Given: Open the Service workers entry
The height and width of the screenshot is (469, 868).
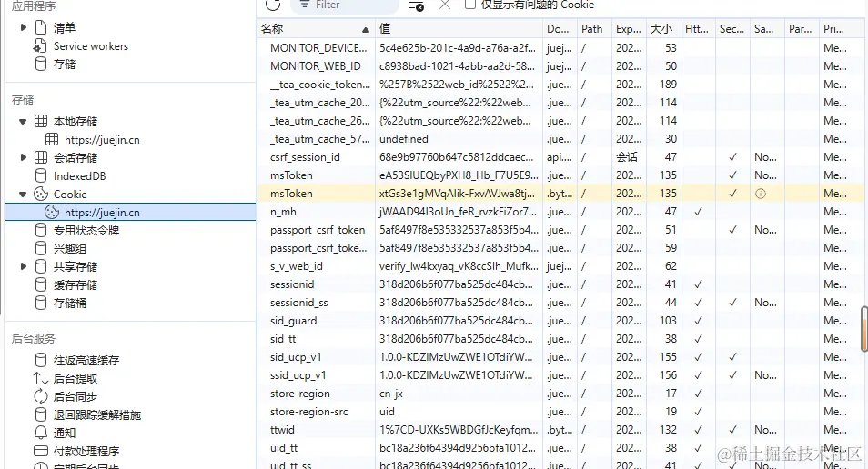Looking at the screenshot, I should click(x=91, y=46).
